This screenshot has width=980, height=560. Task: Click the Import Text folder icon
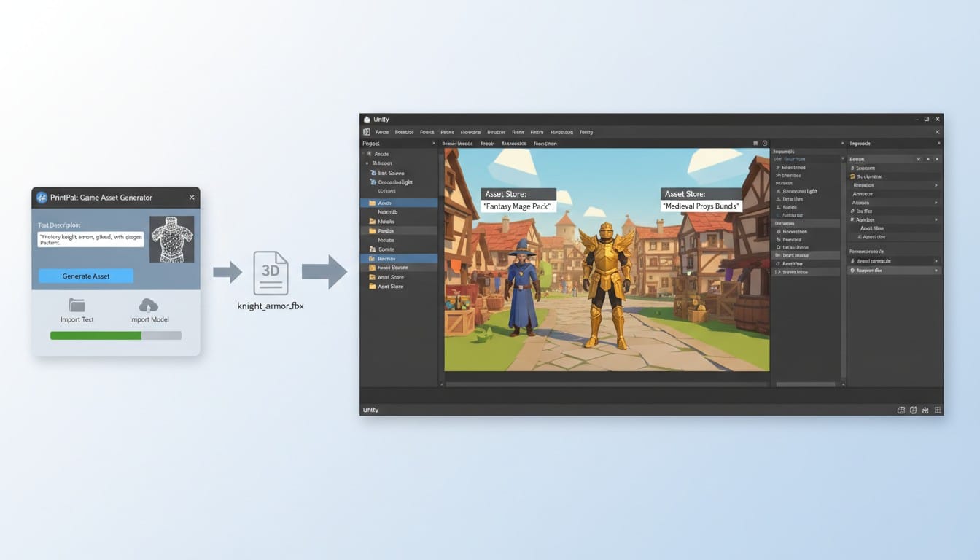pos(77,305)
